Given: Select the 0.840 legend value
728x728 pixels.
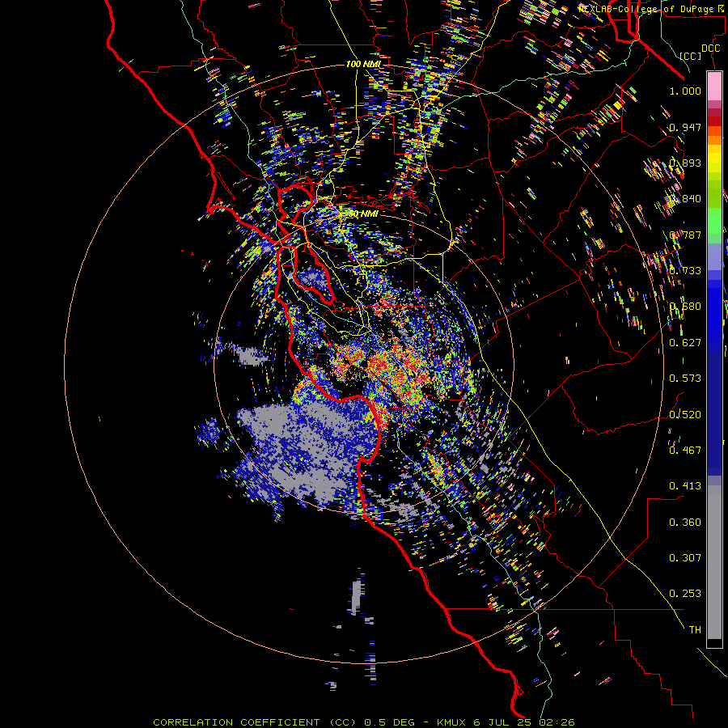Looking at the screenshot, I should [x=685, y=199].
